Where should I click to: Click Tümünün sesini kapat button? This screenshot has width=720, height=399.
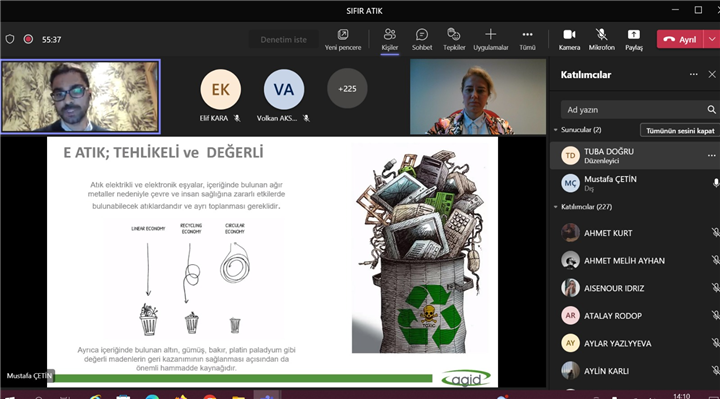(x=680, y=130)
